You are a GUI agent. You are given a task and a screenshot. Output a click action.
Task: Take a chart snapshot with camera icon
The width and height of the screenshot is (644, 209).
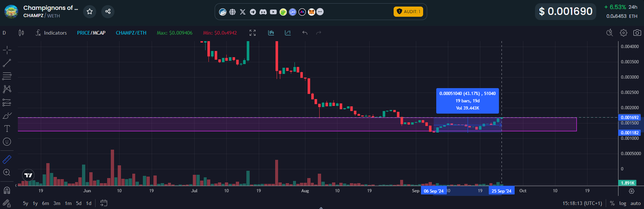coord(636,33)
